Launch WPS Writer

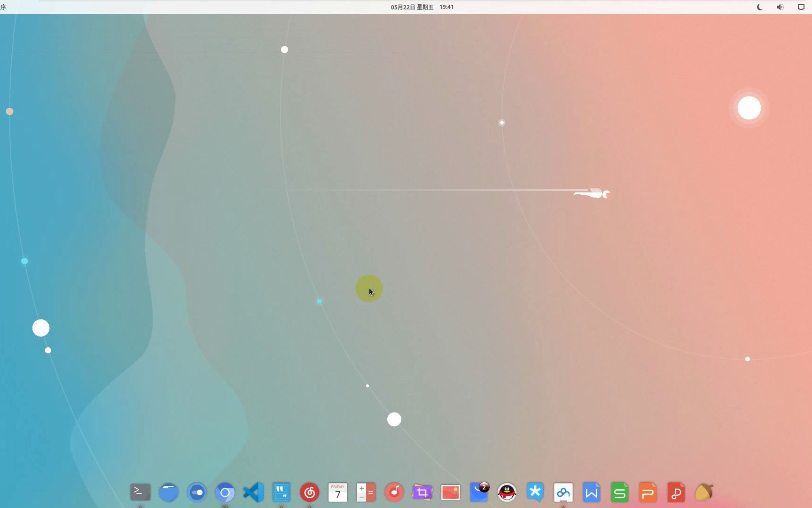point(591,492)
